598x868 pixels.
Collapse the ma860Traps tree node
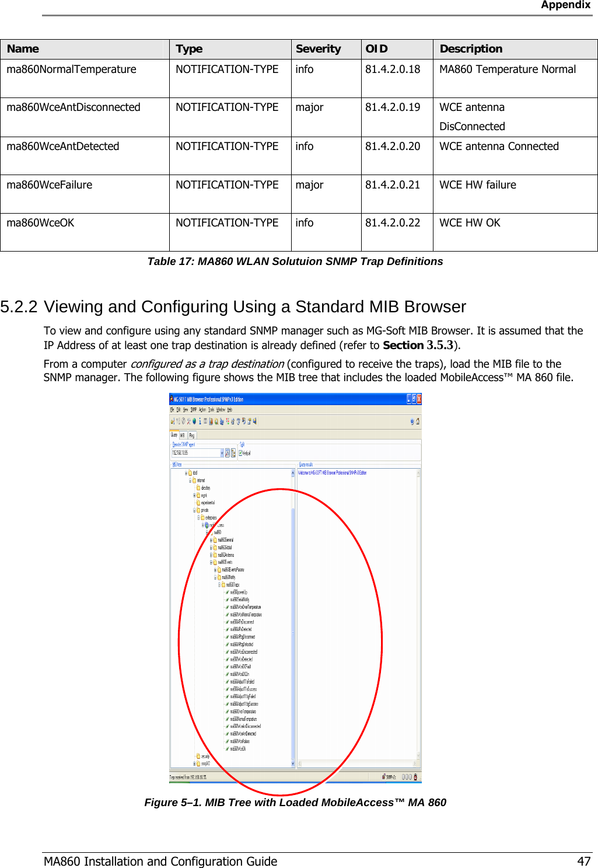click(x=219, y=585)
